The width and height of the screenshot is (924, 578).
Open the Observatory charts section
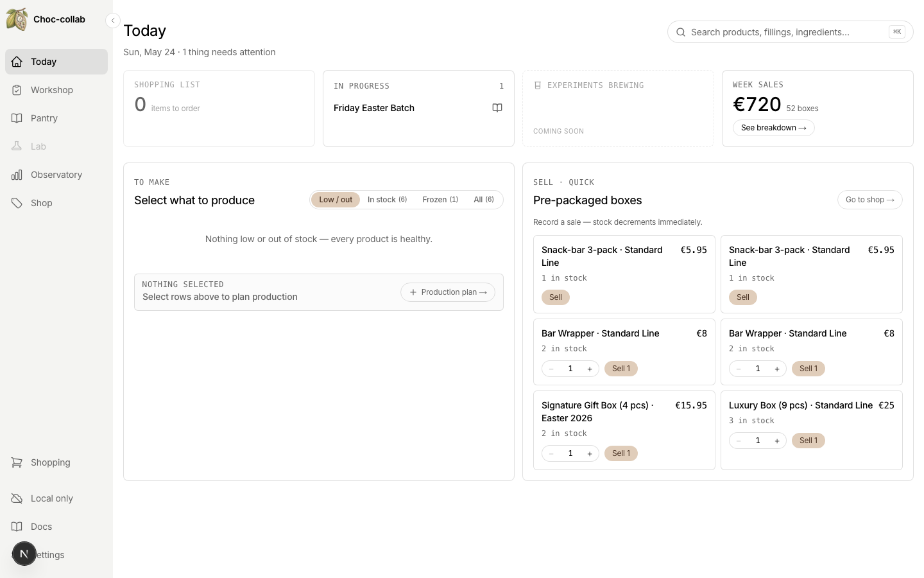click(56, 175)
